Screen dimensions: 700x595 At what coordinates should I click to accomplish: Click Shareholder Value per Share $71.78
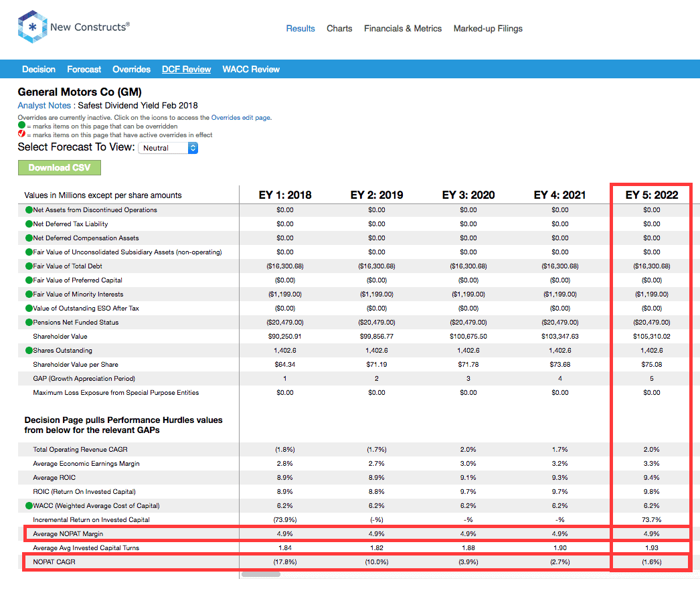tap(468, 365)
